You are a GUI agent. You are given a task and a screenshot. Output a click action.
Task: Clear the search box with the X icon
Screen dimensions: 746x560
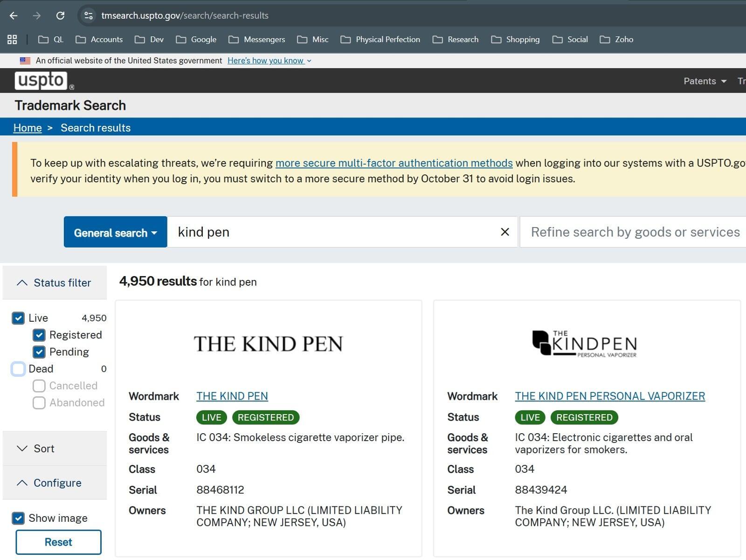pyautogui.click(x=505, y=232)
